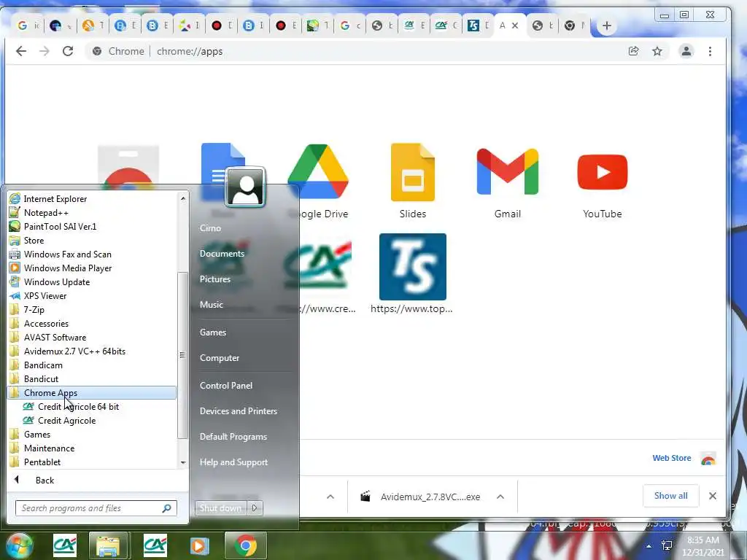The image size is (747, 560).
Task: Open Windows Fax and Scan
Action: 68,254
